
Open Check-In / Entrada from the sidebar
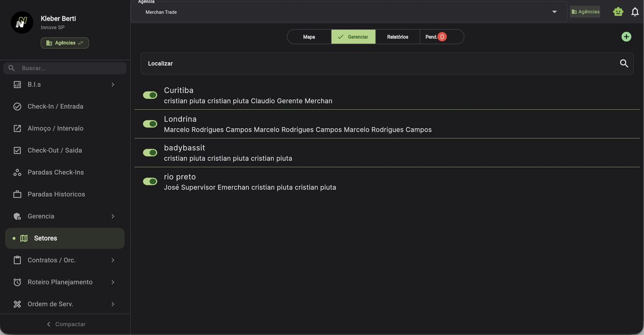pyautogui.click(x=55, y=107)
